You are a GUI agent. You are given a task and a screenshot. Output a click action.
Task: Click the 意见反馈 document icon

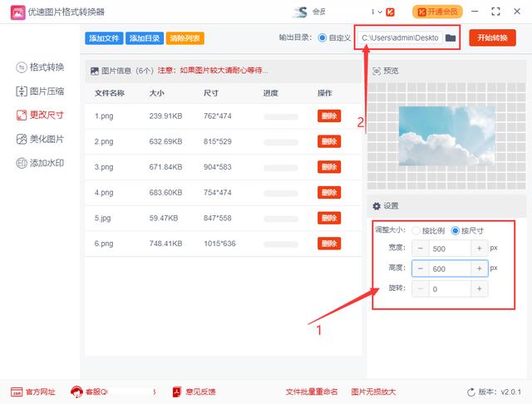pos(177,392)
